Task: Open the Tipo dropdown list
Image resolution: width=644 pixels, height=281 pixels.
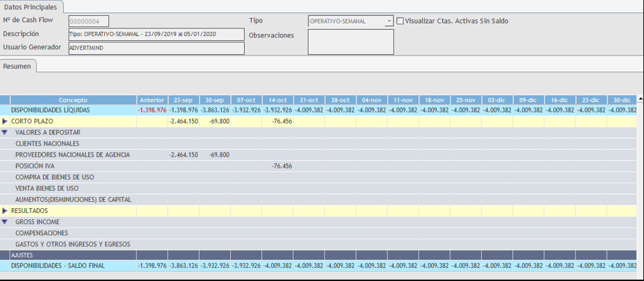Action: point(388,22)
